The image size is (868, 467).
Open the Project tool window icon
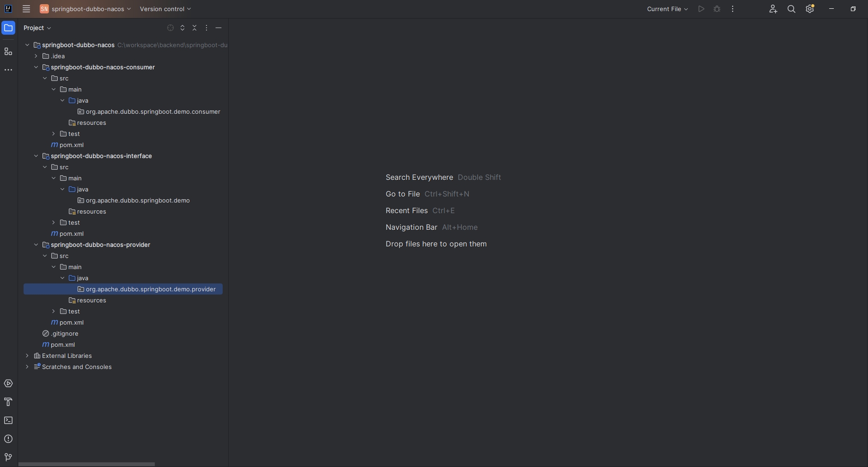tap(8, 28)
